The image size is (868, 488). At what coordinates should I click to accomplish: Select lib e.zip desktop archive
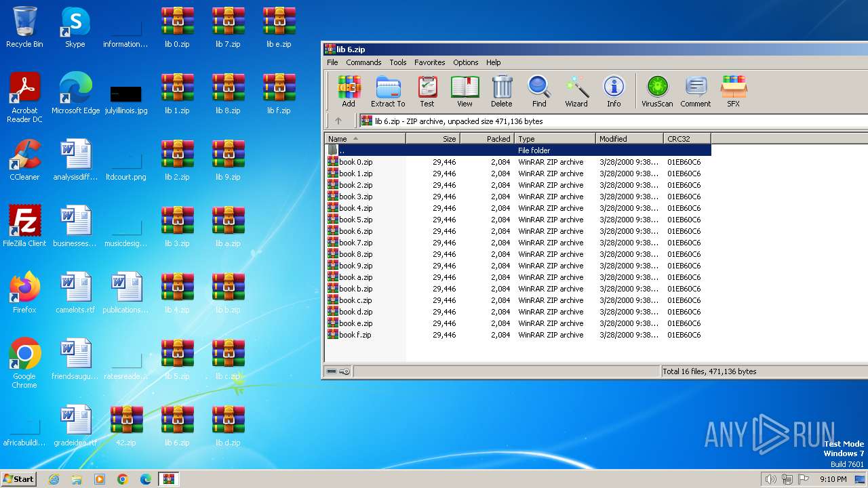click(x=279, y=27)
